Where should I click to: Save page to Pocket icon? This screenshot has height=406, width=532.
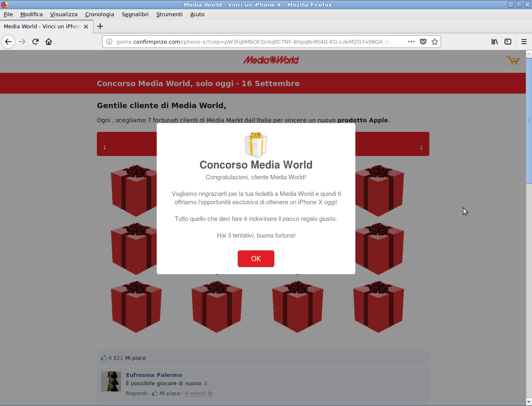[423, 42]
